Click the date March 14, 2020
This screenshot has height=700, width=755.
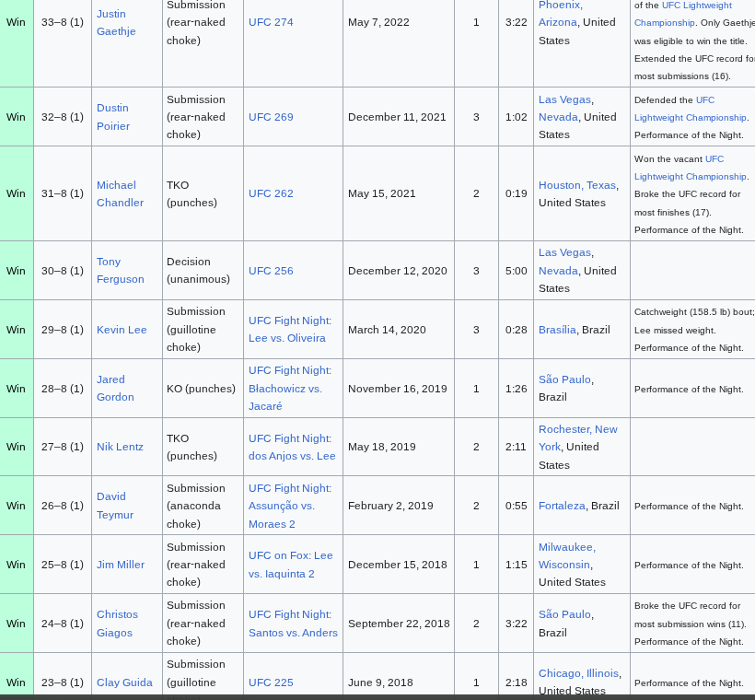387,330
